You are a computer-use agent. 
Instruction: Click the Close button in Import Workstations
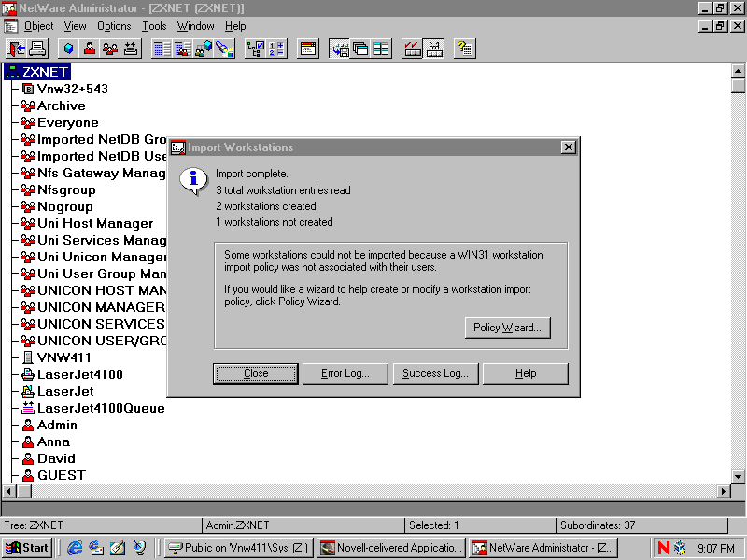(x=256, y=373)
